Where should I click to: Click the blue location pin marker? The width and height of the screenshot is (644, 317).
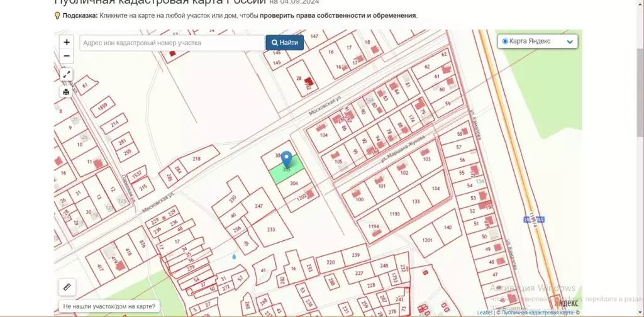click(286, 158)
